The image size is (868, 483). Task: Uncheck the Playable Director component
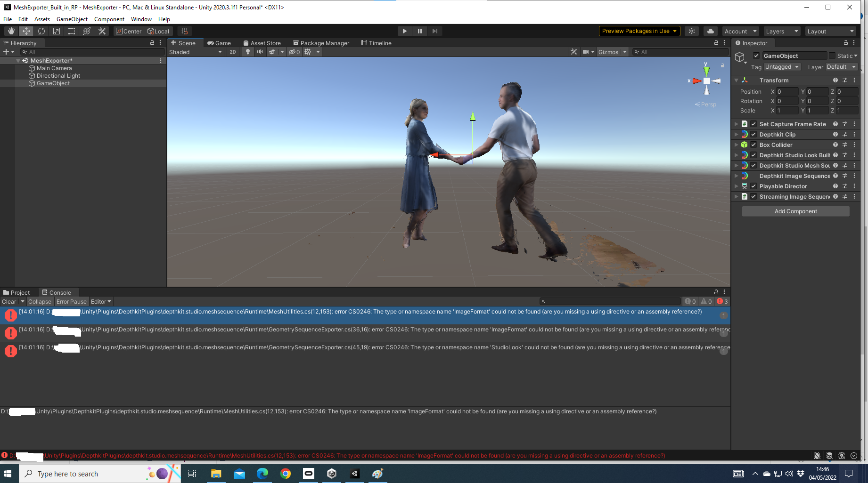(x=753, y=186)
